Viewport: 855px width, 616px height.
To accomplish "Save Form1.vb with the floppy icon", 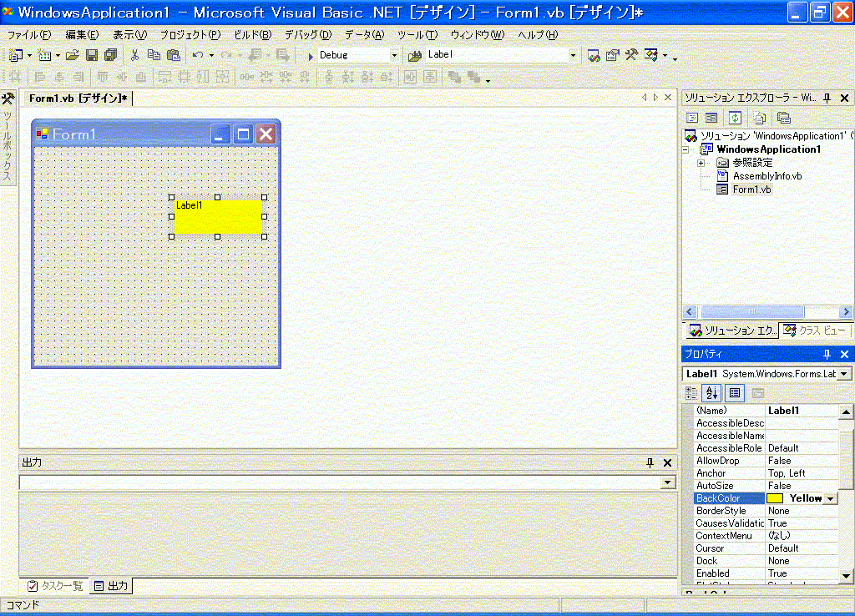I will tap(92, 55).
